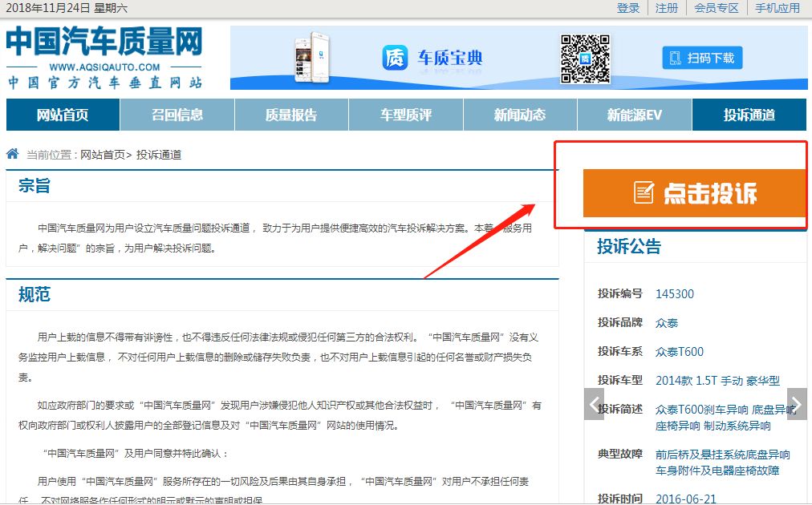Screen dimensions: 812x505
Task: Open the 注册 page
Action: 667,7
